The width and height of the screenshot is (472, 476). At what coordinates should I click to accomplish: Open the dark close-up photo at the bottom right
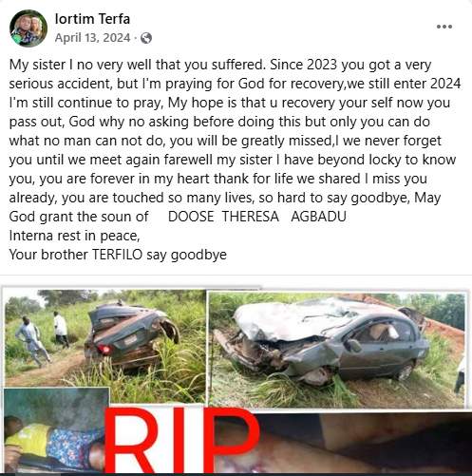(x=364, y=444)
